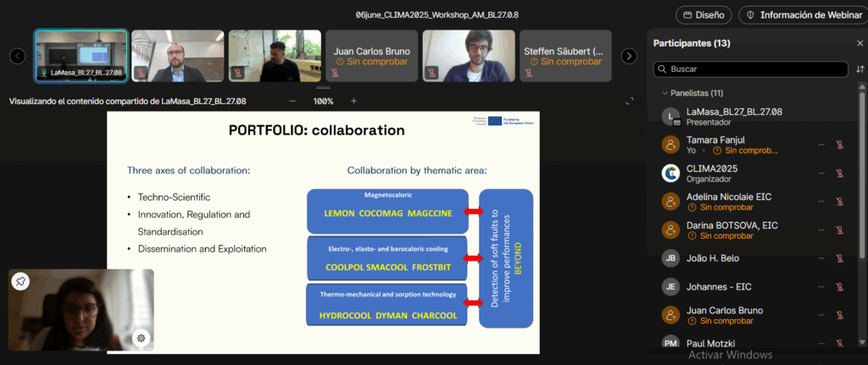868x365 pixels.
Task: Select Steffen Säubert's video tile
Action: click(565, 56)
